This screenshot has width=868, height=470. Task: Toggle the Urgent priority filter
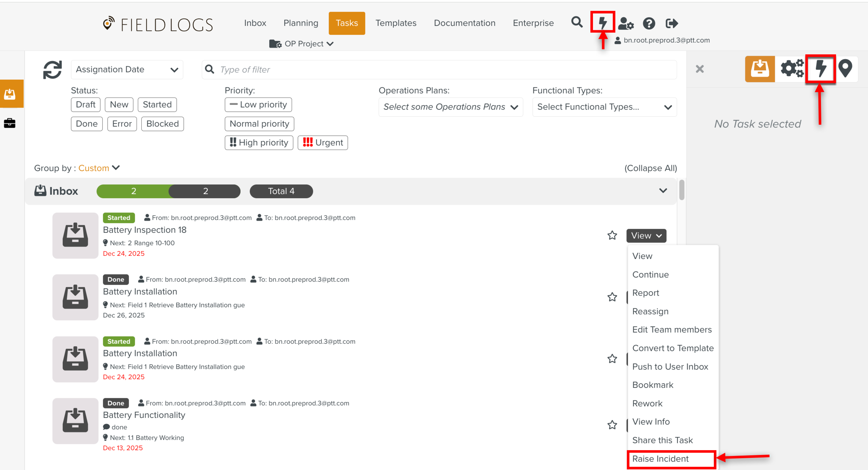[x=323, y=143]
